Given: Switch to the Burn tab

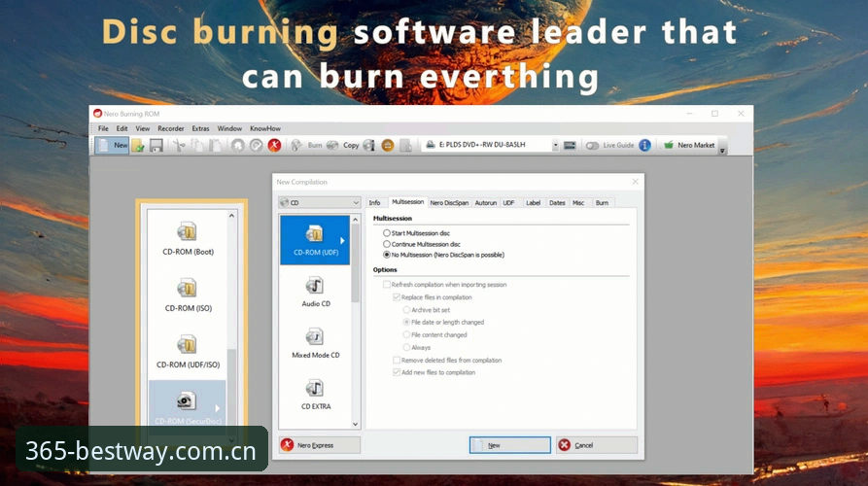Looking at the screenshot, I should [x=602, y=203].
